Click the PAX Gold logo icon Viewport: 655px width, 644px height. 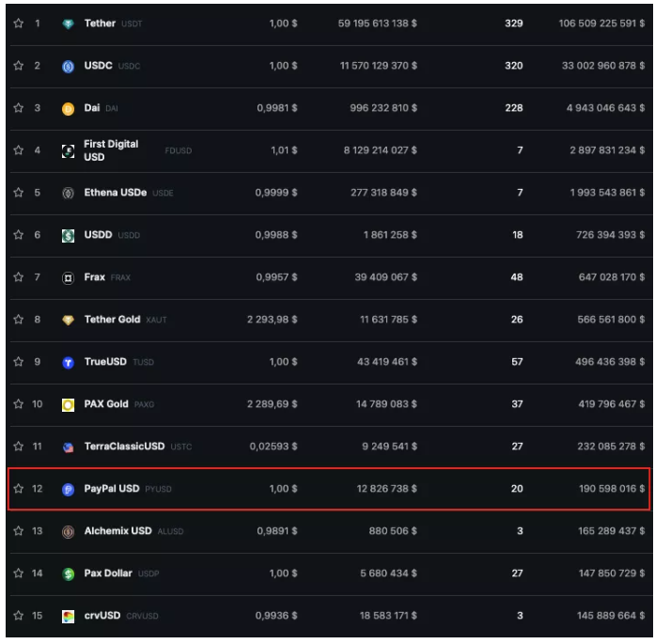(x=68, y=404)
